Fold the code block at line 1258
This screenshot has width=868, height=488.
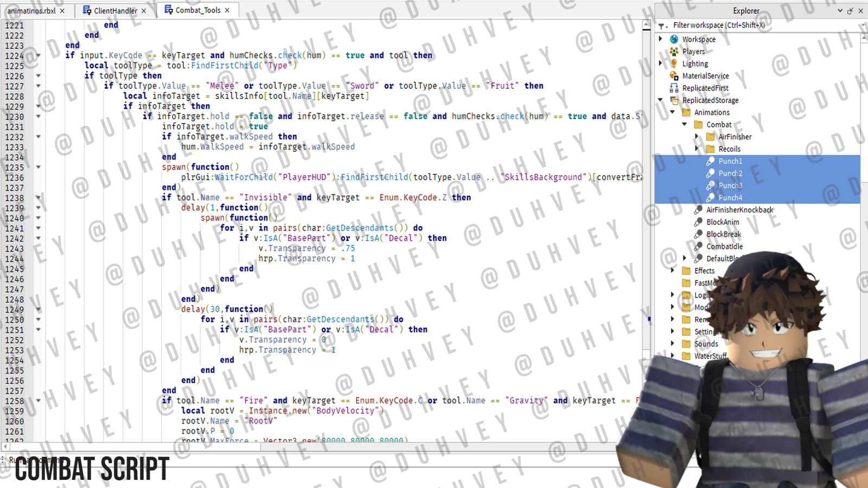pos(39,401)
